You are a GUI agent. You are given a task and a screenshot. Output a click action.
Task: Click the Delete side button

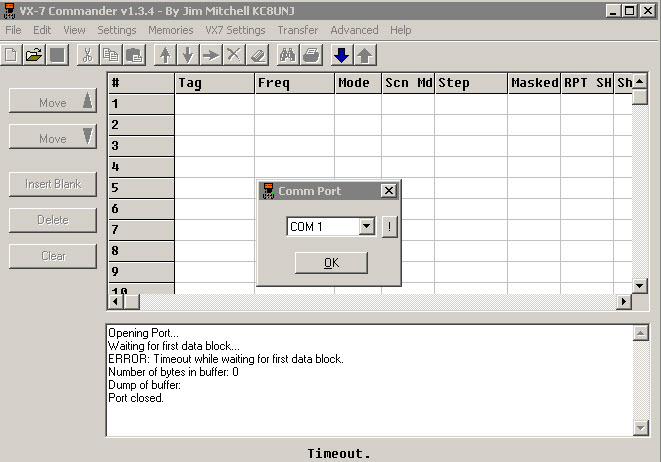(53, 220)
